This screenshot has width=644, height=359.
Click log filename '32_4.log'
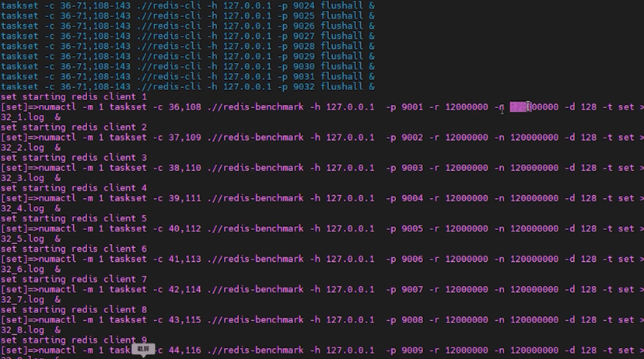tap(23, 208)
